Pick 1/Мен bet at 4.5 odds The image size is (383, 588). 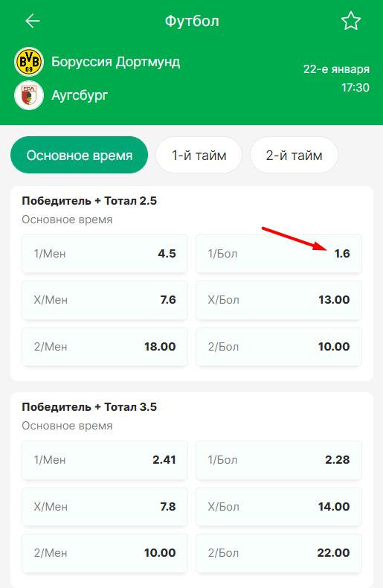pyautogui.click(x=105, y=254)
